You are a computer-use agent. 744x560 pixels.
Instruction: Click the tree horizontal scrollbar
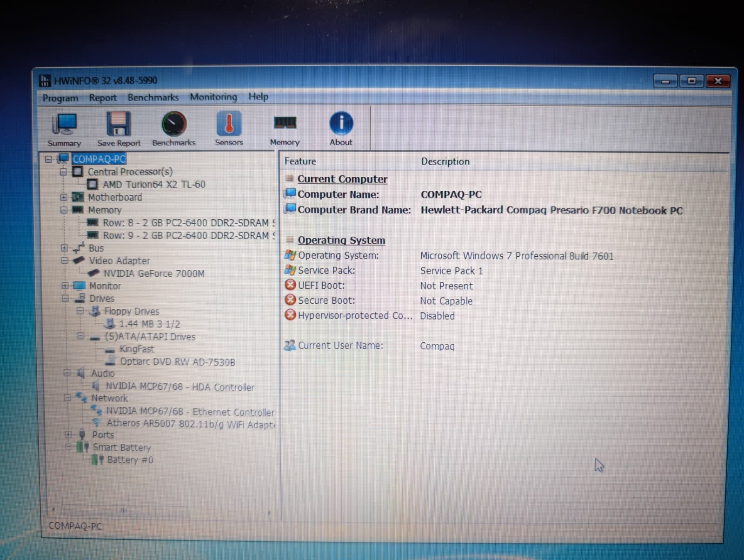click(124, 511)
